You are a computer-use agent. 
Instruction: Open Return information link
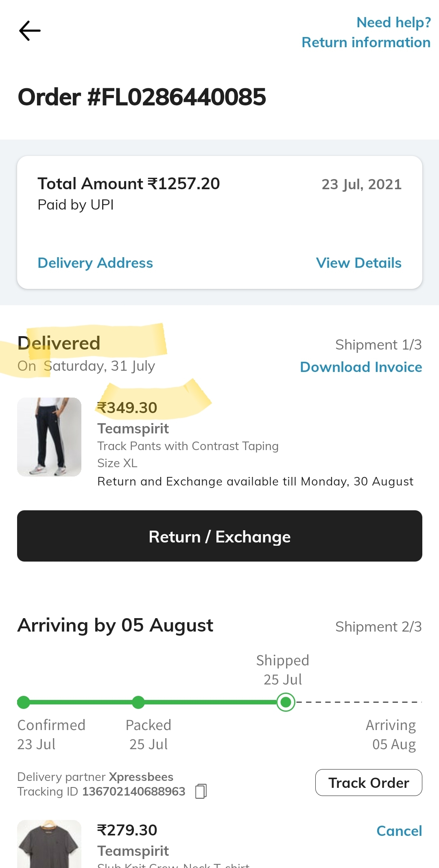click(x=366, y=42)
